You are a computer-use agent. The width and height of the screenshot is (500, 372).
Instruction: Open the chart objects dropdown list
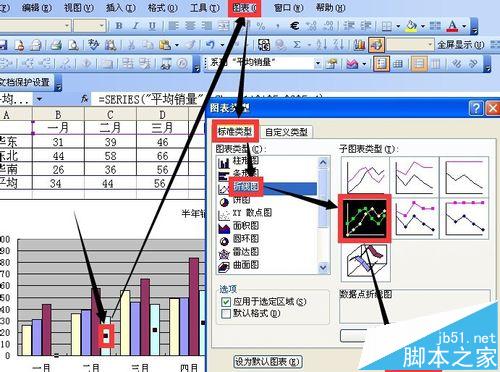(318, 63)
